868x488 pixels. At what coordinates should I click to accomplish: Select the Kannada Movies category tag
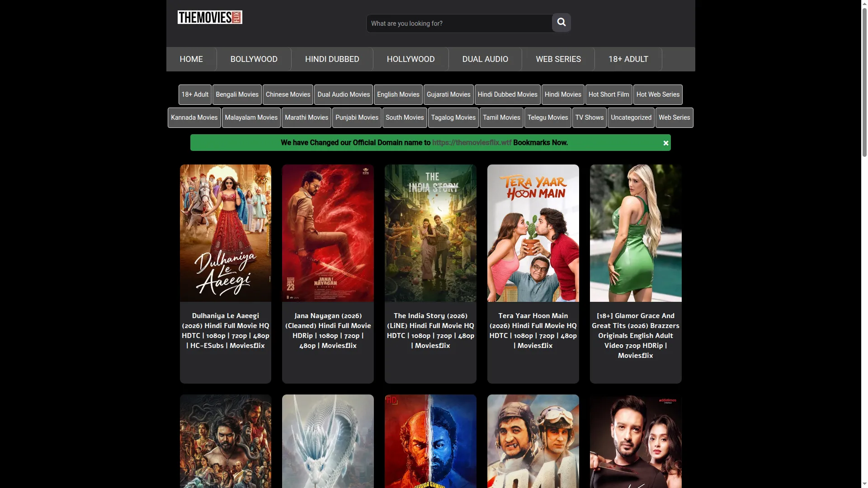[x=194, y=117]
